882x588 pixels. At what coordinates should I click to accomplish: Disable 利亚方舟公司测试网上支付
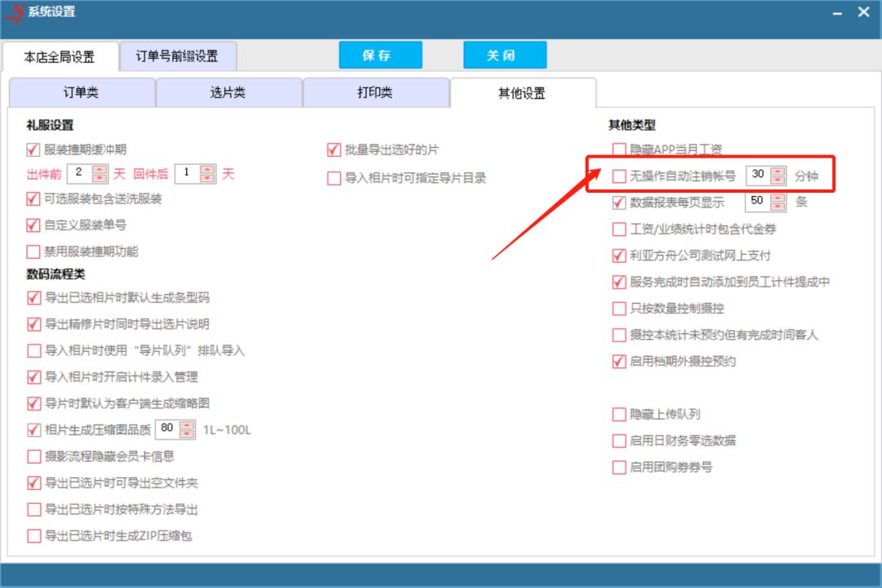tap(619, 255)
